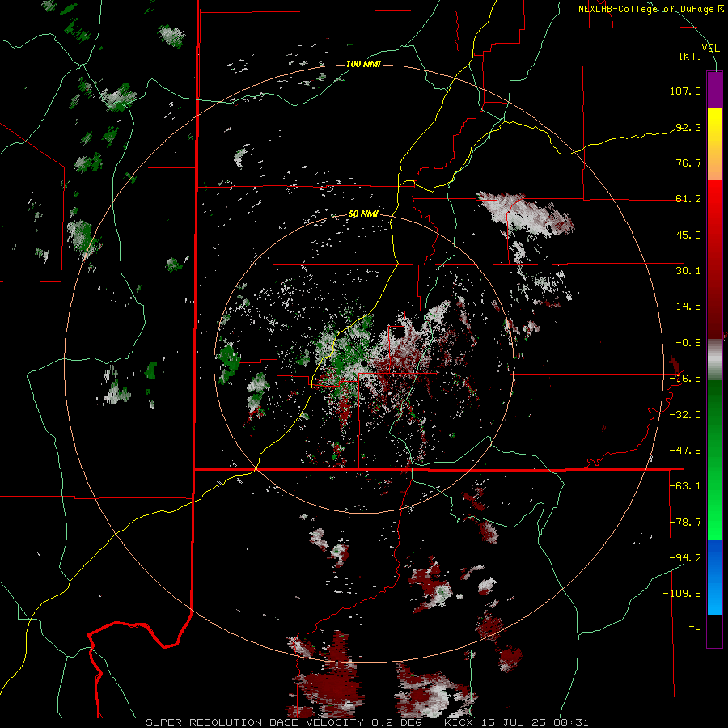Select the 76.7 scale value

688,163
